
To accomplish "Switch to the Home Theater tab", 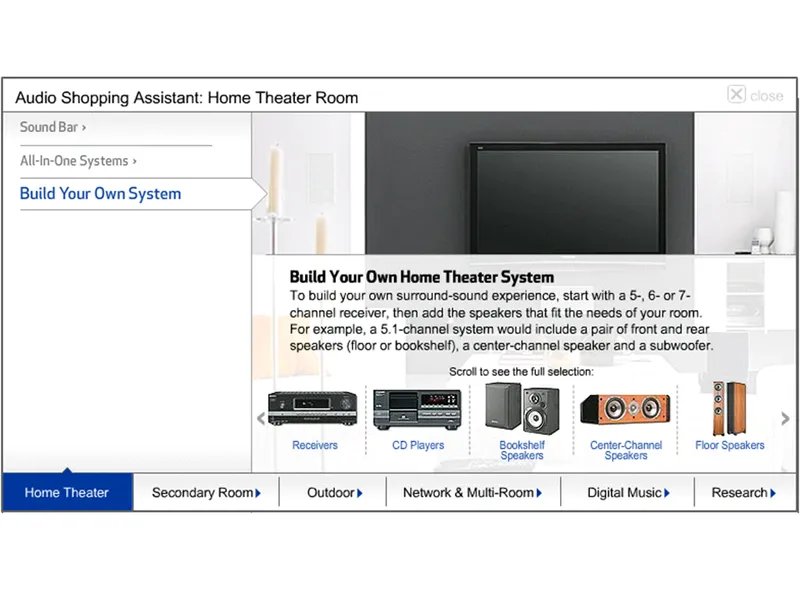I will point(66,492).
